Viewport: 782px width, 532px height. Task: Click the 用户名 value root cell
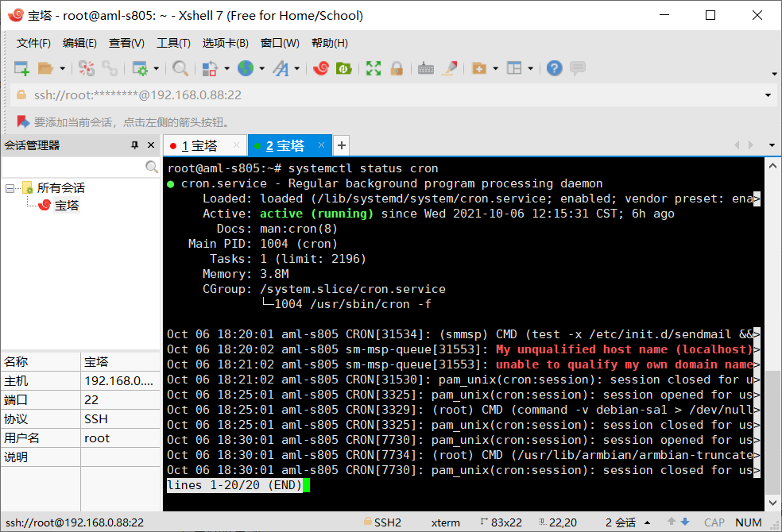[120, 438]
